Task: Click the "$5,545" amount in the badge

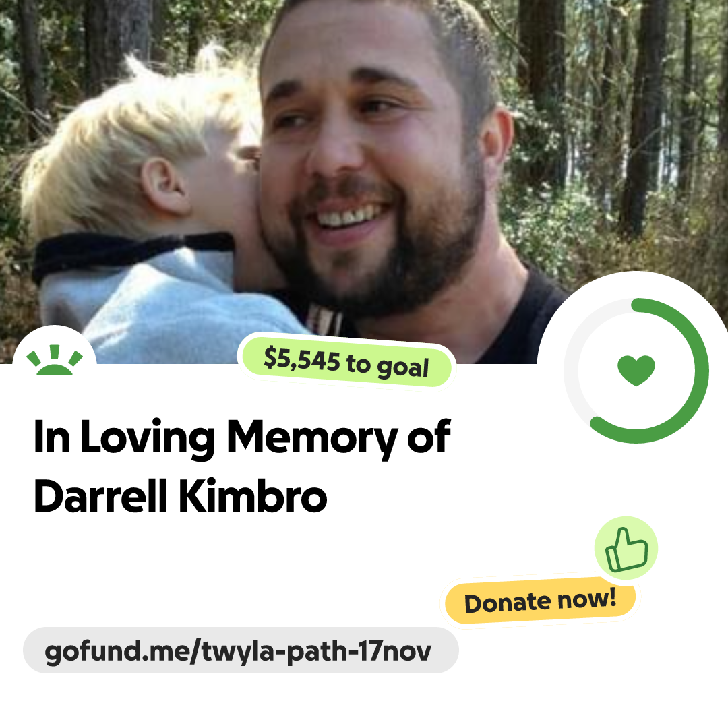Action: (302, 359)
